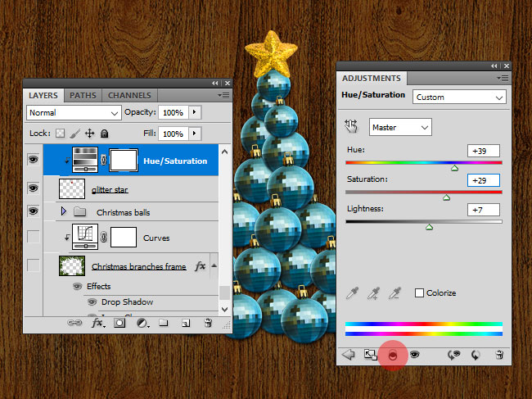
Task: Delete this adjustment layer trash icon
Action: pos(499,355)
